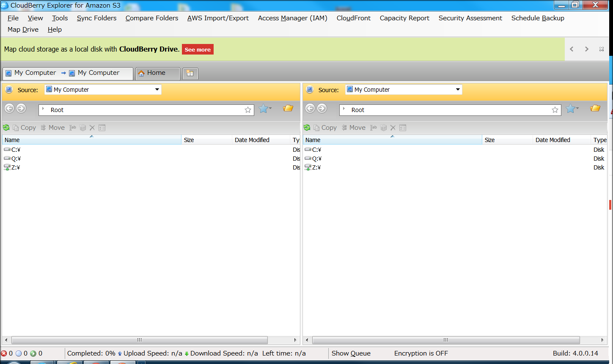The height and width of the screenshot is (364, 613).
Task: Expand the right pane Source dropdown
Action: coord(458,90)
